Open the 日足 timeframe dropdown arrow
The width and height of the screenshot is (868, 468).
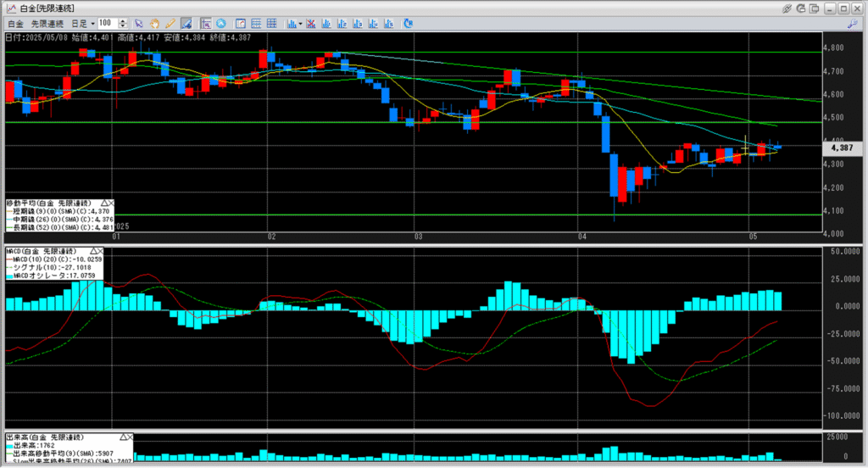click(x=92, y=24)
